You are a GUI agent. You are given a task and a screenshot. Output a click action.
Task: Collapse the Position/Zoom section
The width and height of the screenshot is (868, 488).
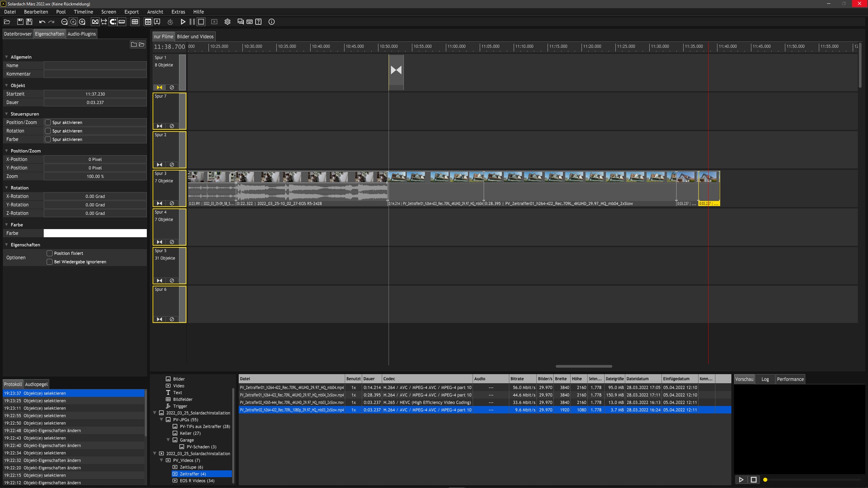point(6,151)
